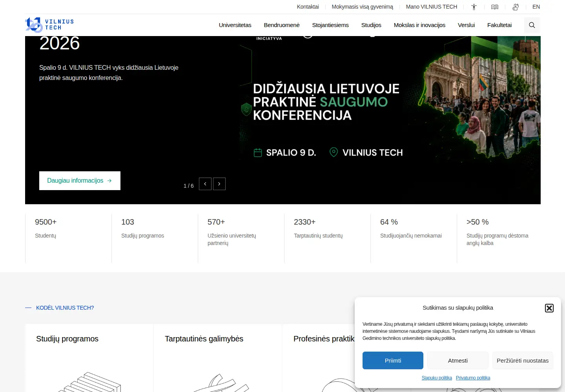Open the Fakultetai menu

[499, 25]
